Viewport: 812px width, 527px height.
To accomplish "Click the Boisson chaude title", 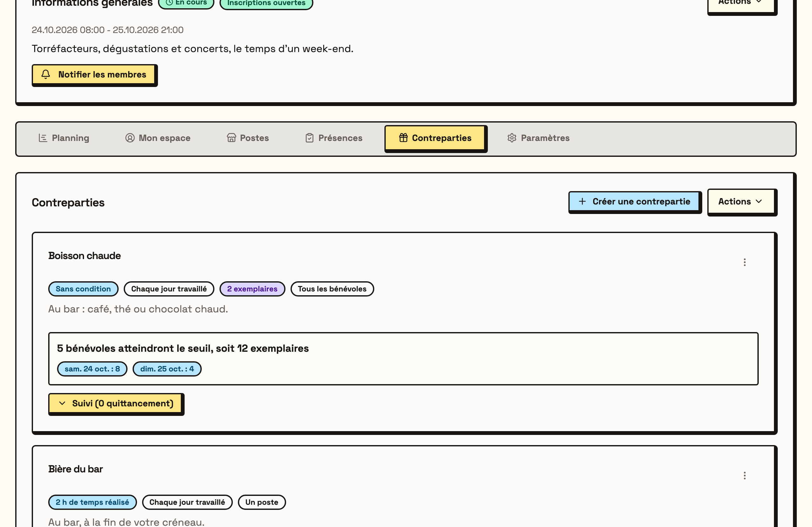I will tap(84, 256).
